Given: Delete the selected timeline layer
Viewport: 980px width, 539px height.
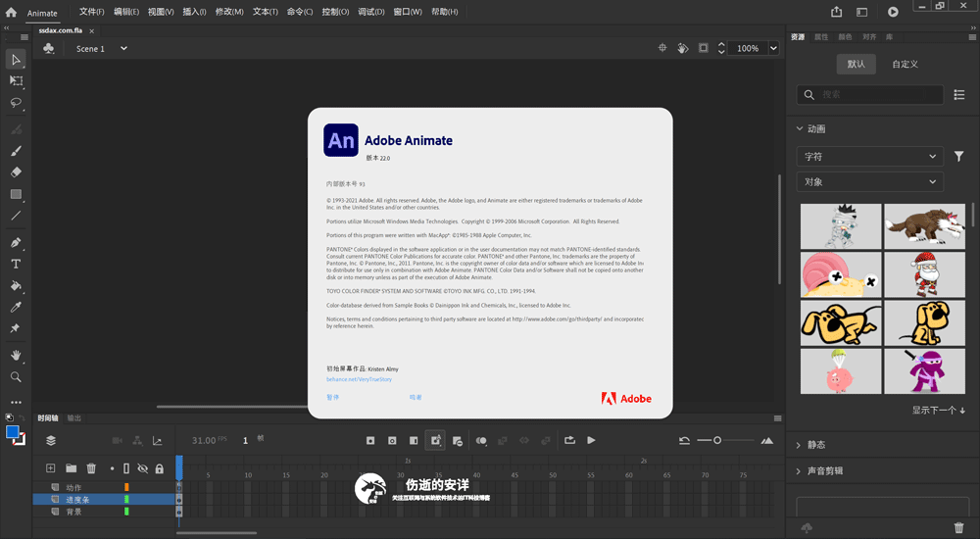Looking at the screenshot, I should click(x=91, y=467).
